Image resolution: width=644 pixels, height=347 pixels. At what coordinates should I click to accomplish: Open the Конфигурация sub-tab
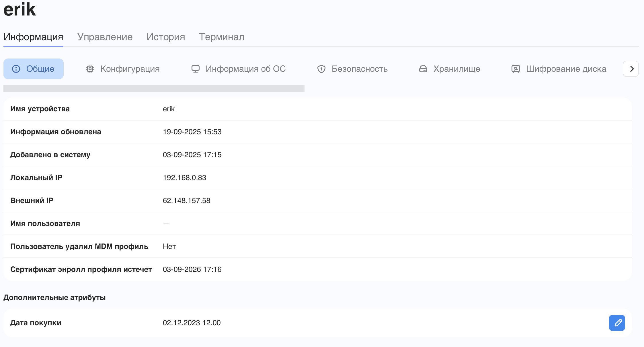point(122,69)
